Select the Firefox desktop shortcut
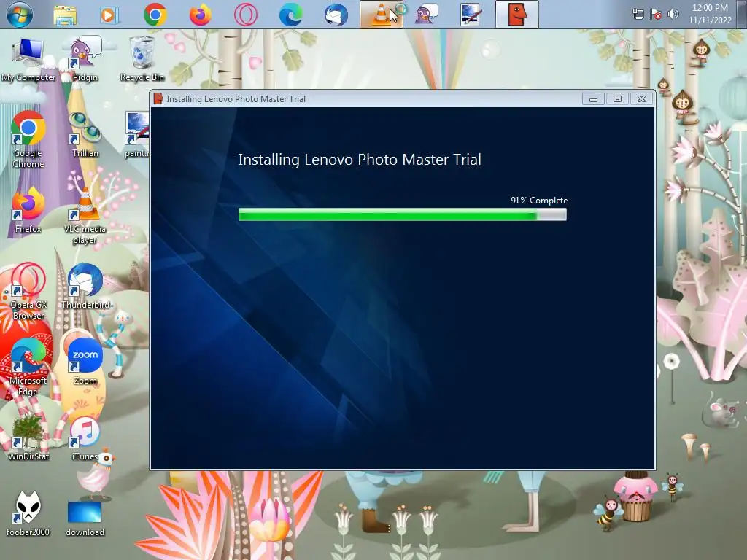The width and height of the screenshot is (747, 560). pyautogui.click(x=28, y=211)
